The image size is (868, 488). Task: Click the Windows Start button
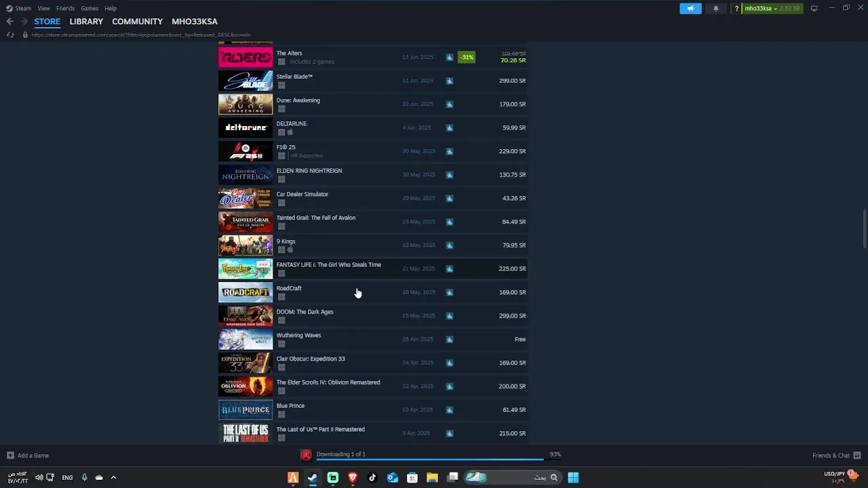pyautogui.click(x=573, y=477)
